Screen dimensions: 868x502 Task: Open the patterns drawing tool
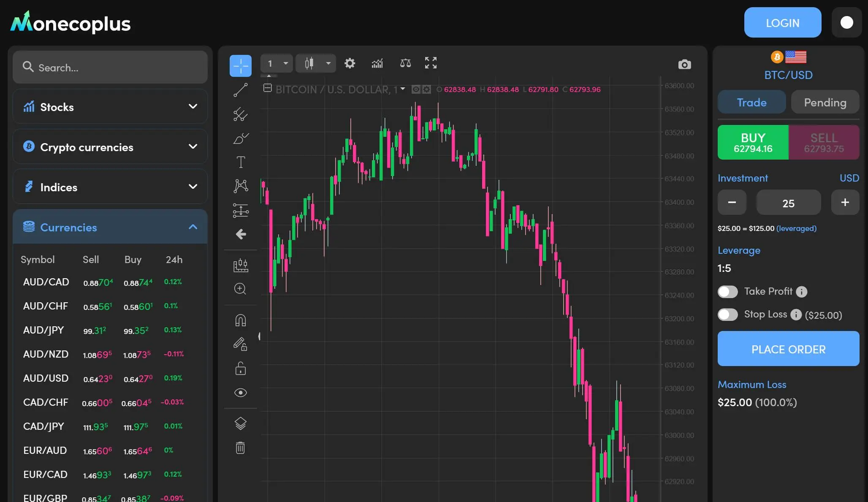[x=241, y=186]
